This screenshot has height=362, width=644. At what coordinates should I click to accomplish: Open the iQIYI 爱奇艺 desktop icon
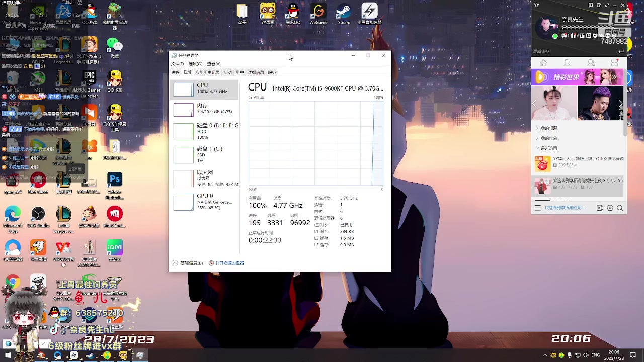pos(115,251)
